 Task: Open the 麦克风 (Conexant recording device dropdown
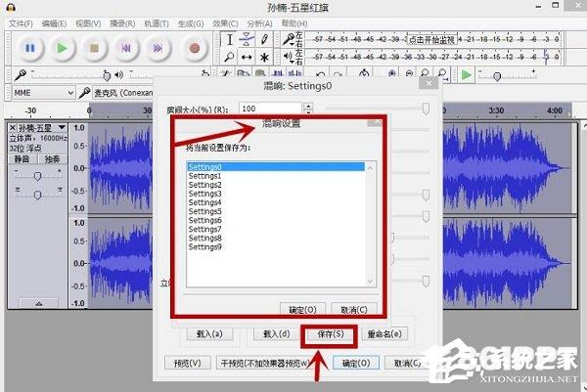point(122,93)
